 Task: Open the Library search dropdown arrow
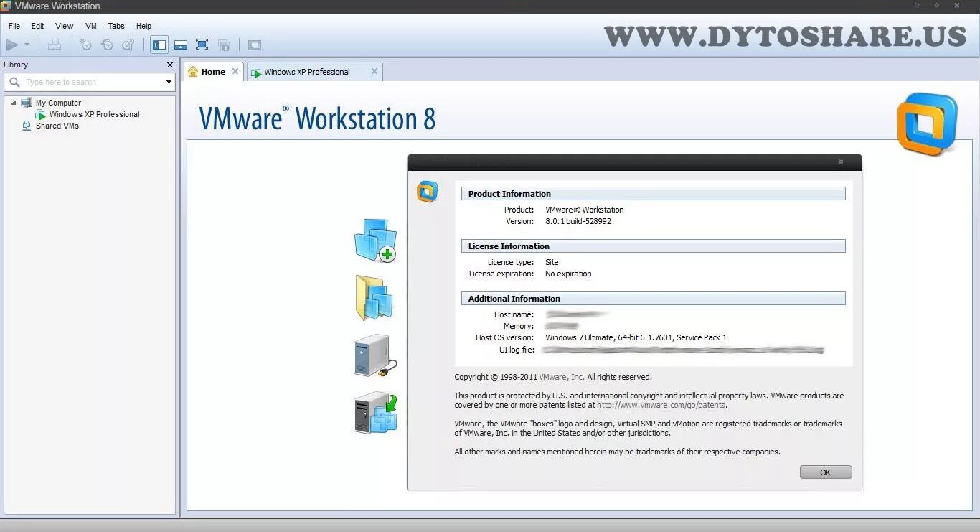click(169, 82)
